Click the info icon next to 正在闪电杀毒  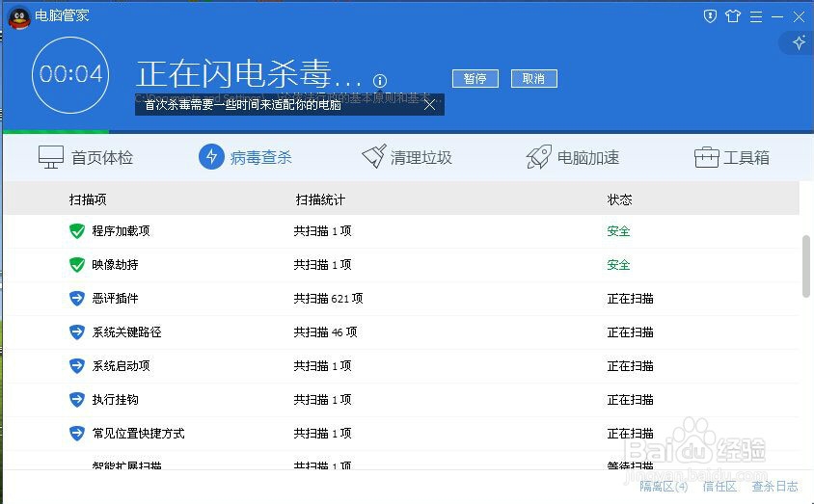[x=379, y=80]
